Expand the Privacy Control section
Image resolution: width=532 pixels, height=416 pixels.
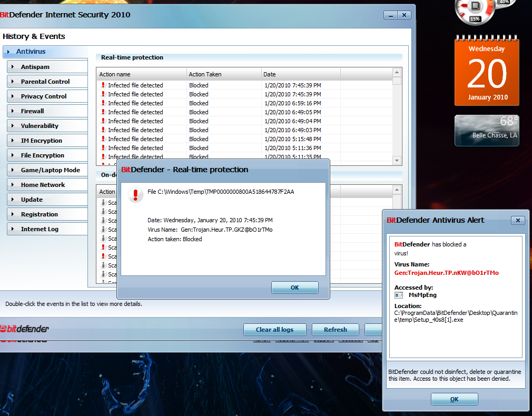(x=47, y=96)
